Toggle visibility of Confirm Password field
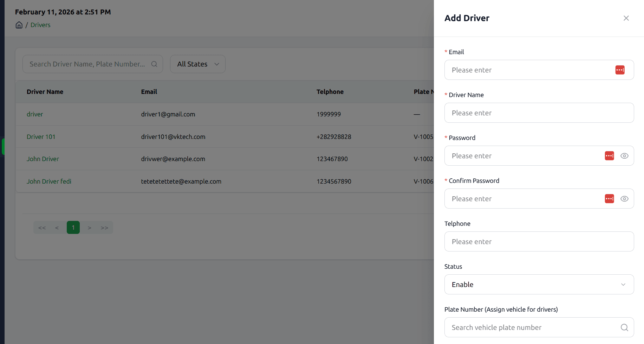 624,199
